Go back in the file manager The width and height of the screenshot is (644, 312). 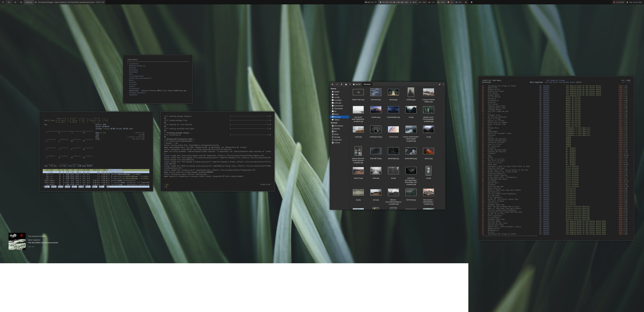pos(332,84)
